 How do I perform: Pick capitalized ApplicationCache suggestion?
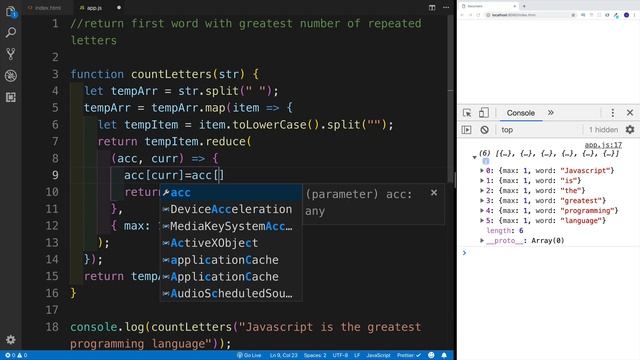[231, 276]
